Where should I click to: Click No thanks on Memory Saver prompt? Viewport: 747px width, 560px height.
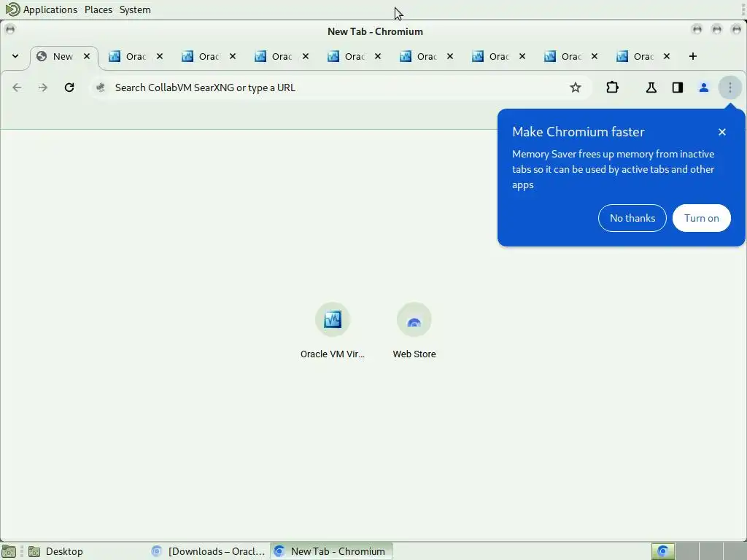tap(632, 218)
